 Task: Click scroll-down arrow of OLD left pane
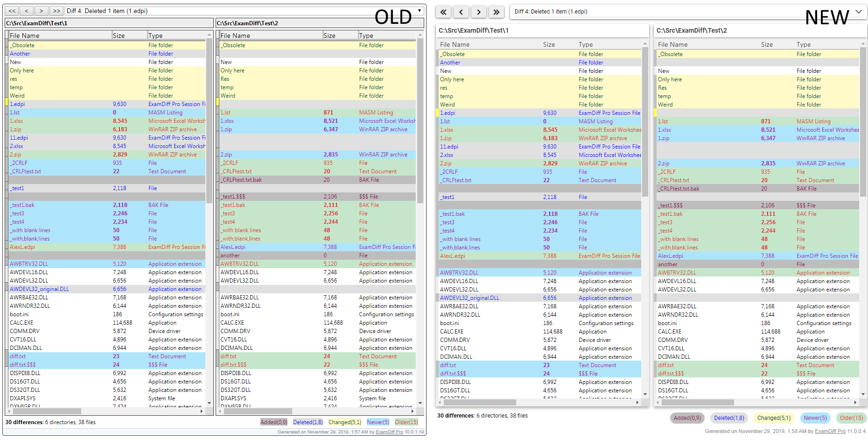pyautogui.click(x=209, y=403)
